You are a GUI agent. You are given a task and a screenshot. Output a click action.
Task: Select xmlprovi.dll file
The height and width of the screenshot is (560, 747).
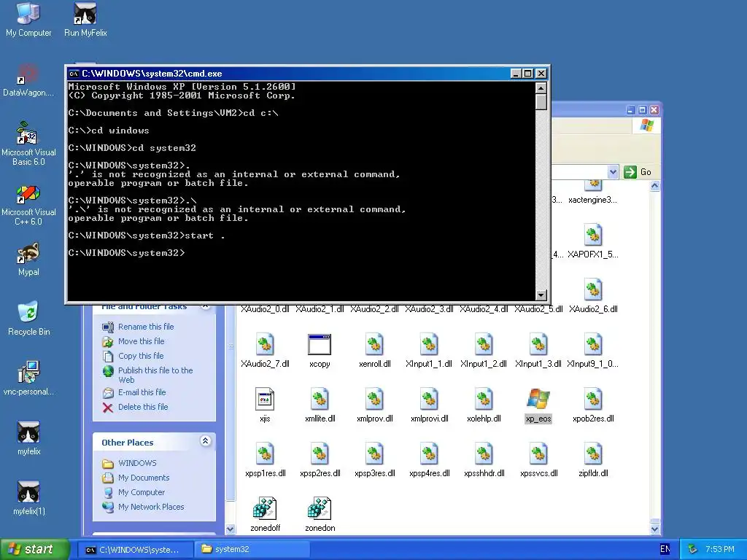click(429, 405)
